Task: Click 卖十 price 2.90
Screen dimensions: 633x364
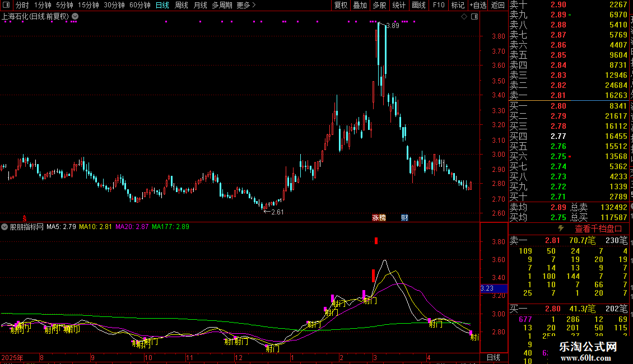Action: [558, 4]
